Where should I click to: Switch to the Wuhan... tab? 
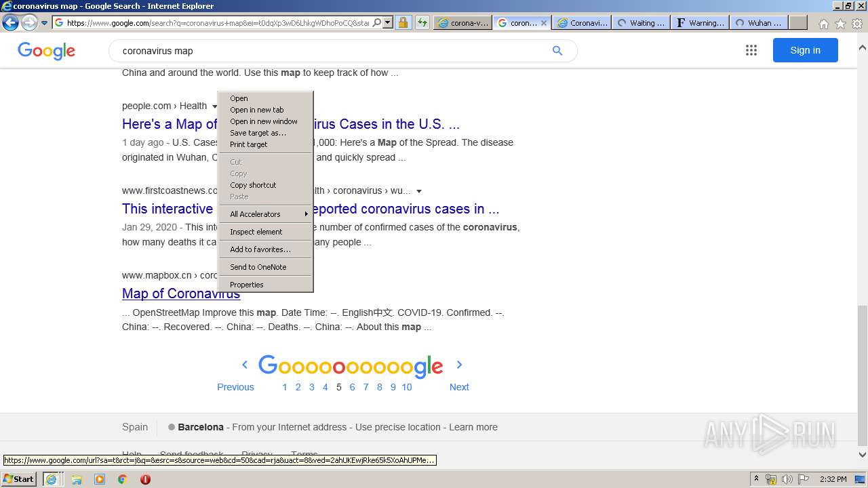(x=759, y=22)
